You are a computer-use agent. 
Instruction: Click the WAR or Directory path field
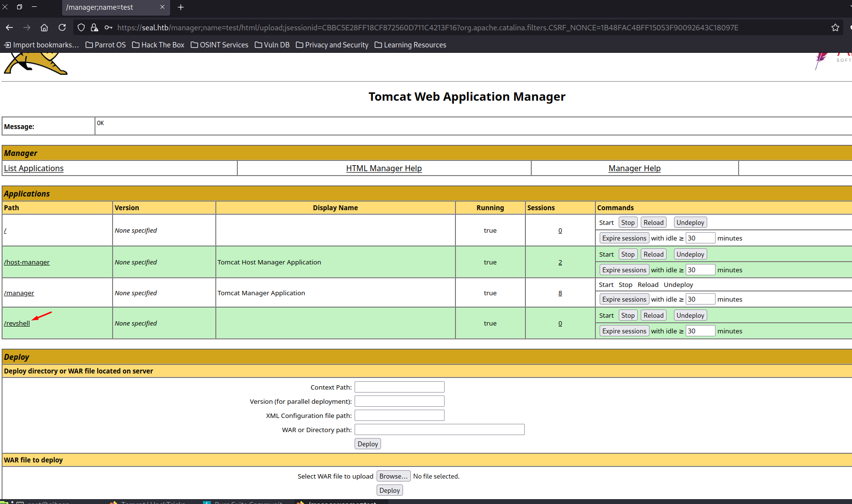tap(440, 430)
